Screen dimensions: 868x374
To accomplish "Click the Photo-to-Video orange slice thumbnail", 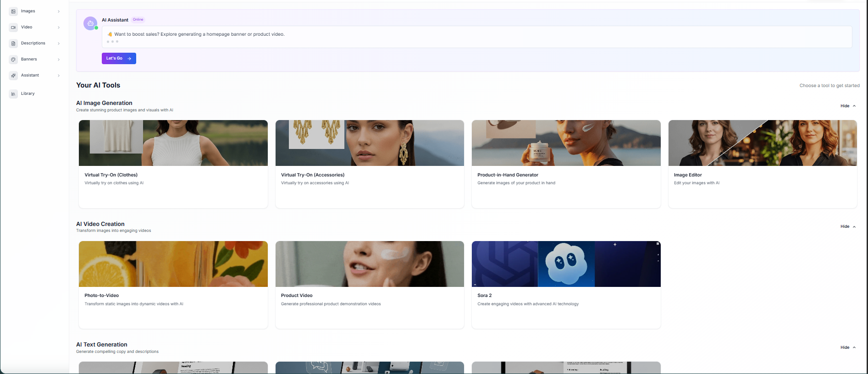I will click(173, 264).
